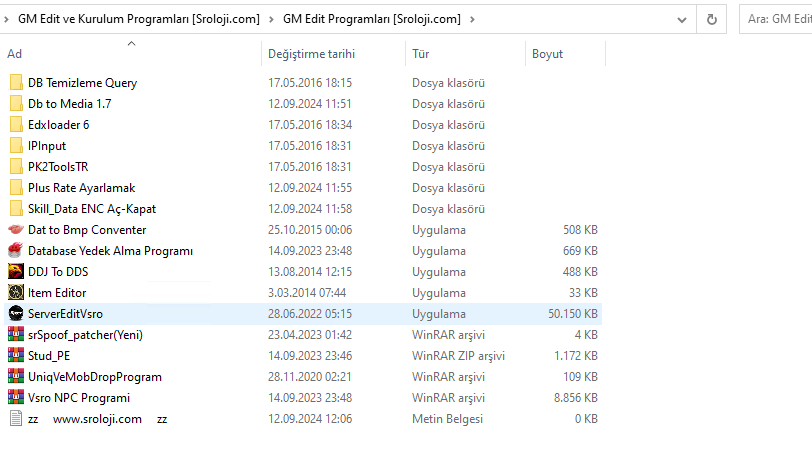812x461 pixels.
Task: Expand the chevron before GM Edit ve Kurulum breadcrumb
Action: (x=6, y=20)
